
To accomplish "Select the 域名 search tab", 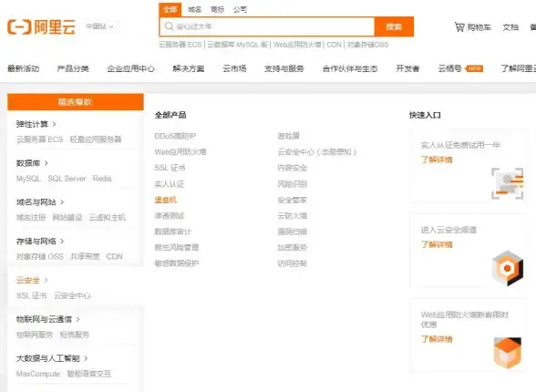I will click(194, 9).
